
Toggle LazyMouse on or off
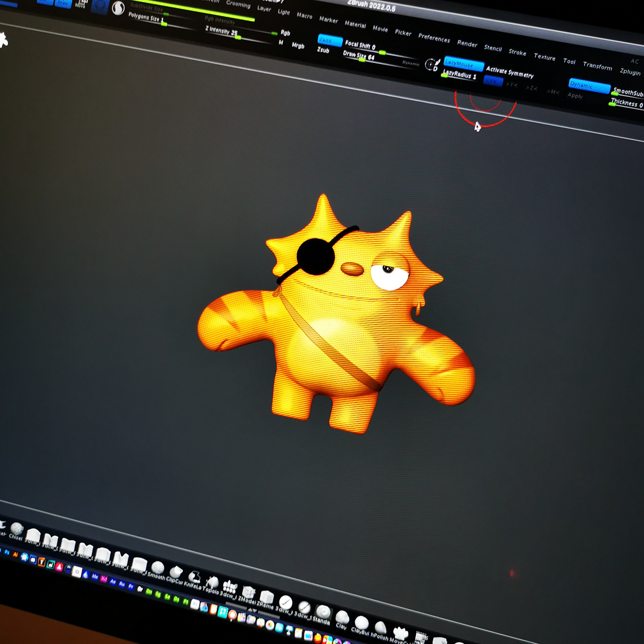pyautogui.click(x=464, y=64)
